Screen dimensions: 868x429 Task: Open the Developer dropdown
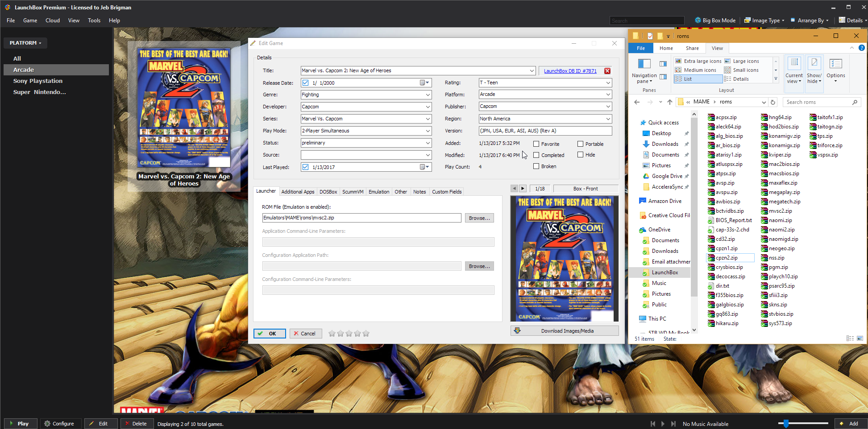point(428,107)
